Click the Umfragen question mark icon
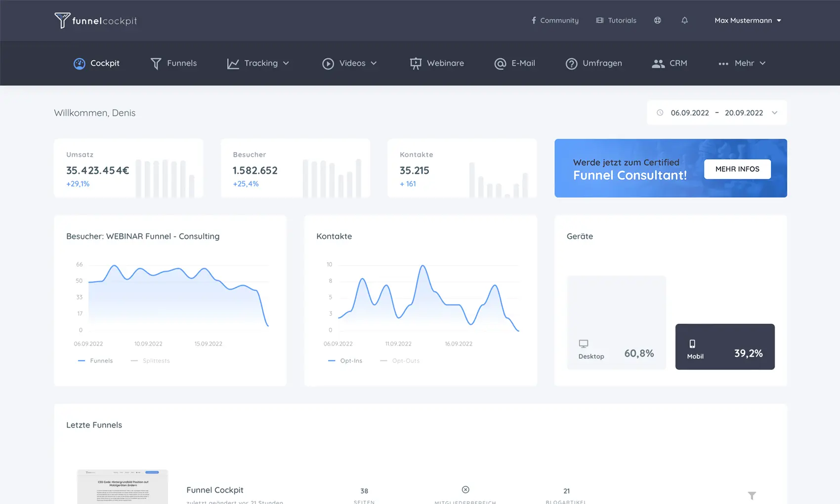 click(x=571, y=63)
